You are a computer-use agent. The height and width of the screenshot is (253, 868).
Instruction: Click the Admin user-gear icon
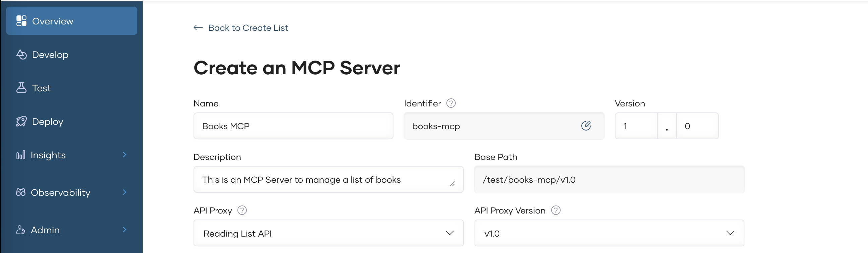pos(20,230)
